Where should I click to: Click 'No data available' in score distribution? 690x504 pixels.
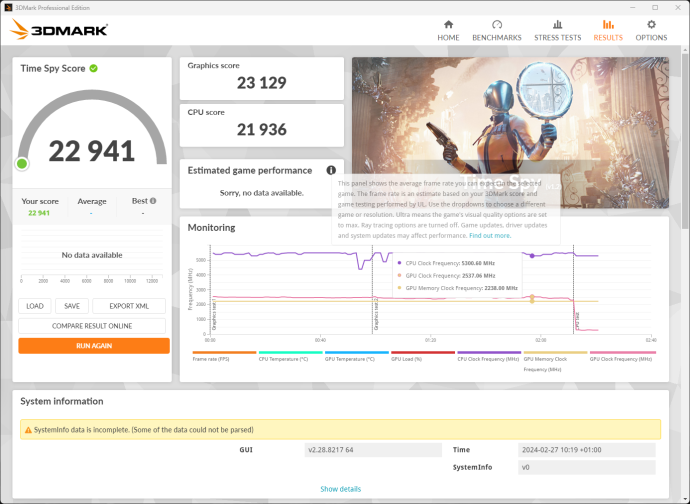[x=92, y=255]
